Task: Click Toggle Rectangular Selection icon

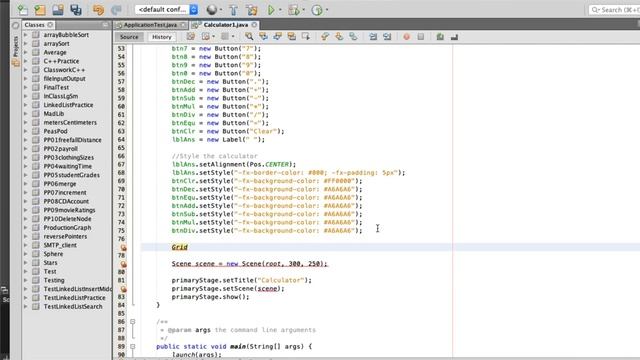Action: pyautogui.click(x=306, y=37)
